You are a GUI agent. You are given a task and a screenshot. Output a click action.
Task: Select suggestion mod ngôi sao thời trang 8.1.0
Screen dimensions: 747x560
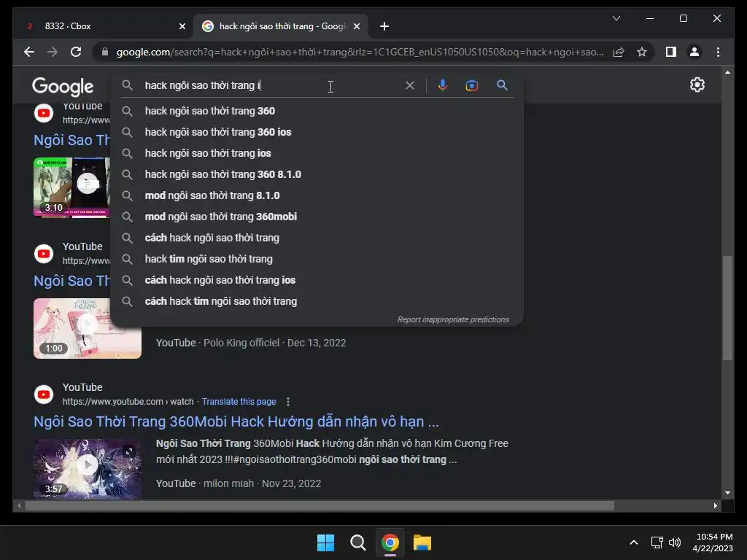317,195
